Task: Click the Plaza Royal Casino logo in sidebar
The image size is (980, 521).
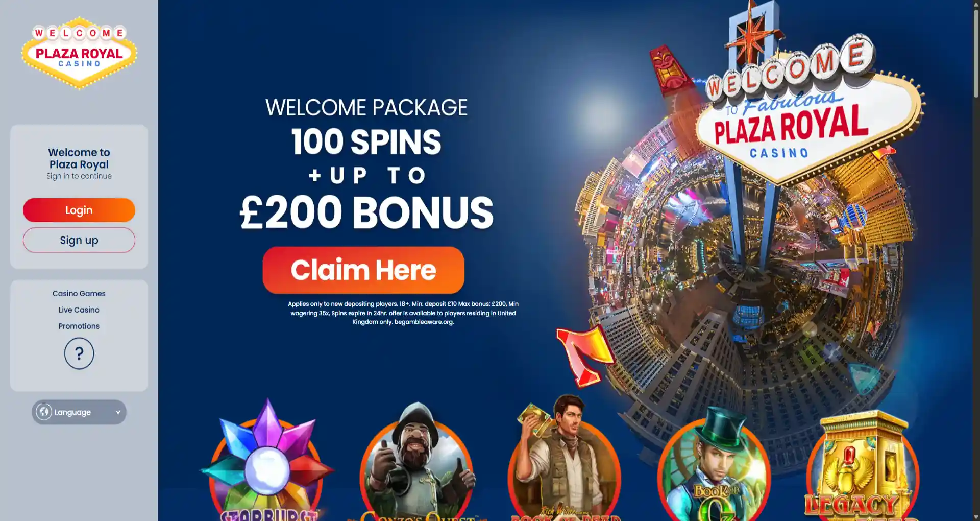Action: point(79,53)
